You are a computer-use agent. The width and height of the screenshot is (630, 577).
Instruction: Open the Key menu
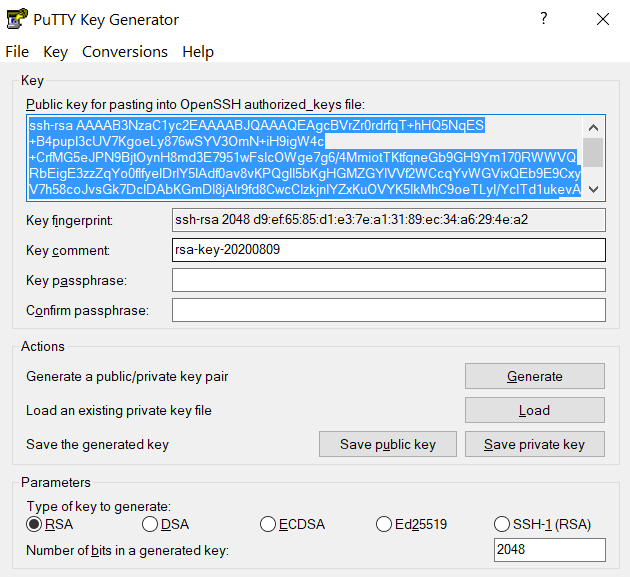pos(55,52)
